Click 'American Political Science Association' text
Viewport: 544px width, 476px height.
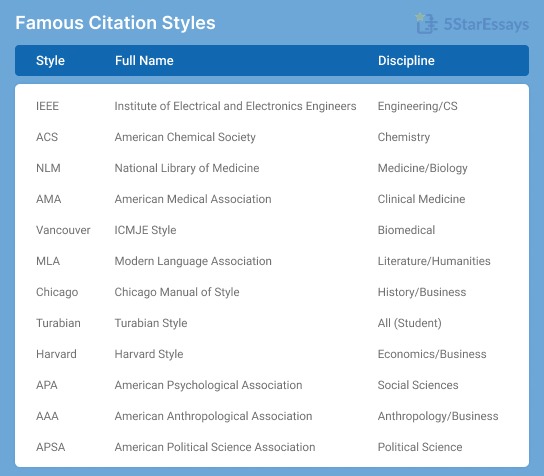pos(215,447)
